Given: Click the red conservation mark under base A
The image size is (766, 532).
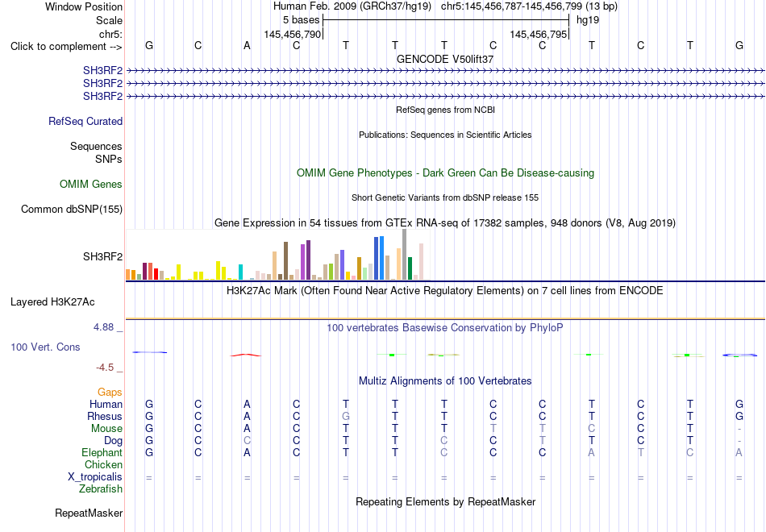Looking at the screenshot, I should [x=246, y=355].
